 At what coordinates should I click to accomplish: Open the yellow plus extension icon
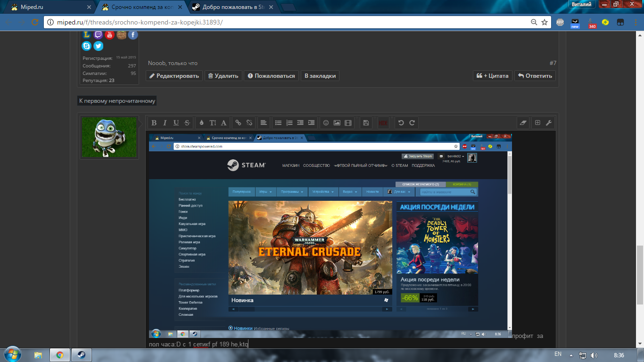point(605,22)
